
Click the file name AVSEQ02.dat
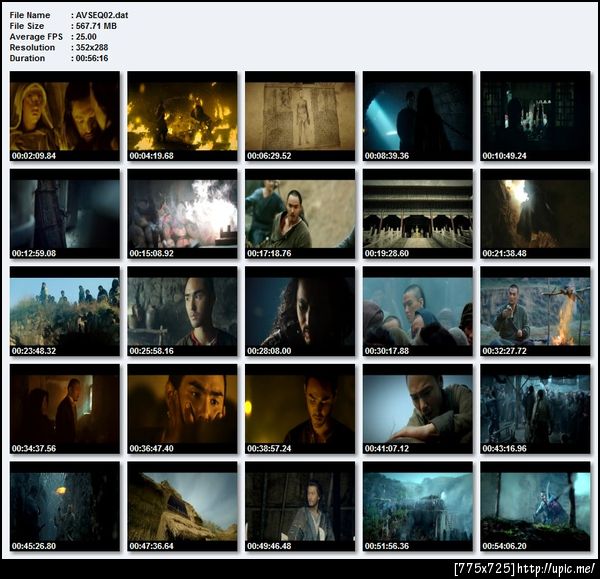(102, 15)
